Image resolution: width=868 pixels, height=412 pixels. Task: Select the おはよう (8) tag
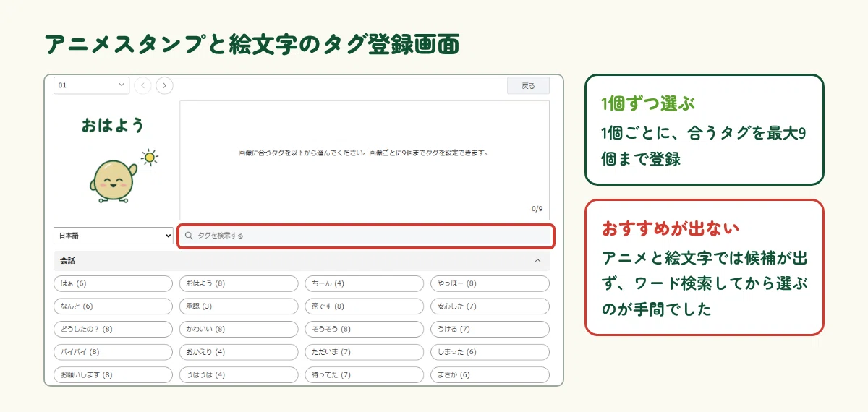[239, 283]
